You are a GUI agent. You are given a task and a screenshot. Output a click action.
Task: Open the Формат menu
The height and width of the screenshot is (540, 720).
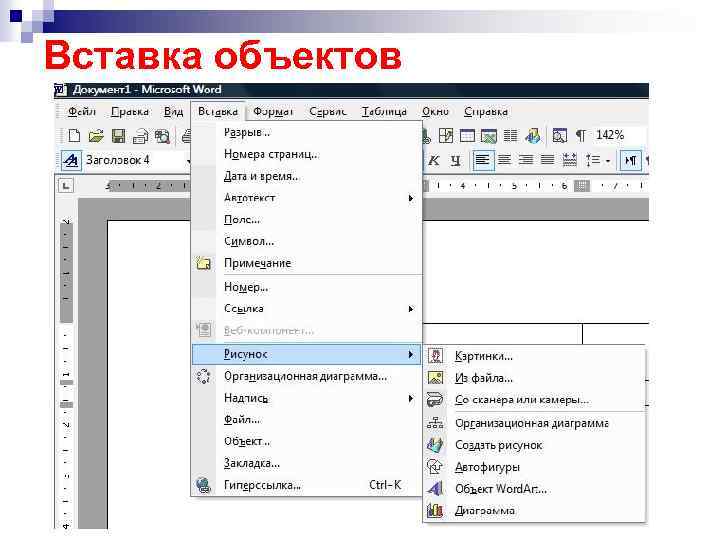click(x=273, y=112)
